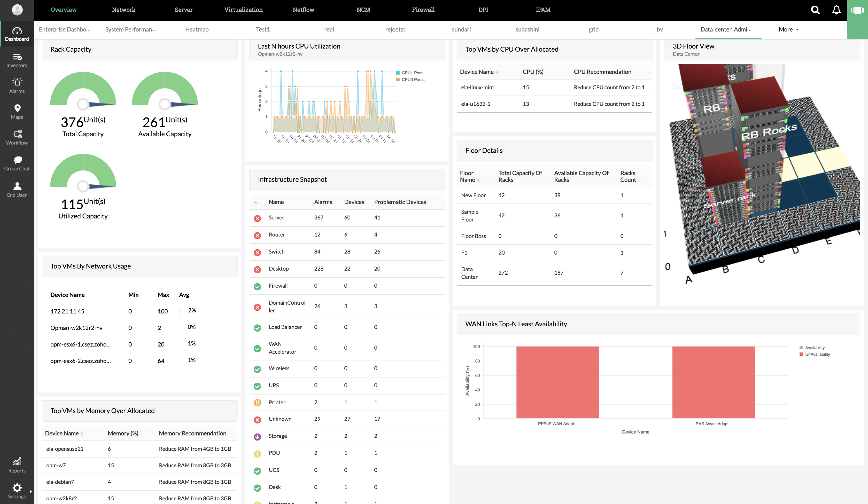The image size is (868, 504).
Task: Open the notifications bell icon
Action: pos(836,10)
